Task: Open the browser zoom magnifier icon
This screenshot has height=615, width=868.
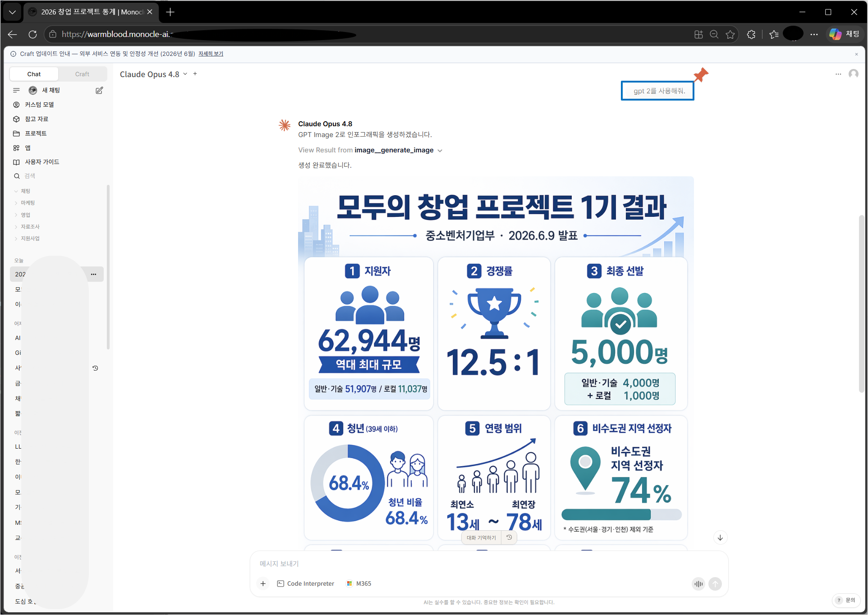Action: point(714,34)
